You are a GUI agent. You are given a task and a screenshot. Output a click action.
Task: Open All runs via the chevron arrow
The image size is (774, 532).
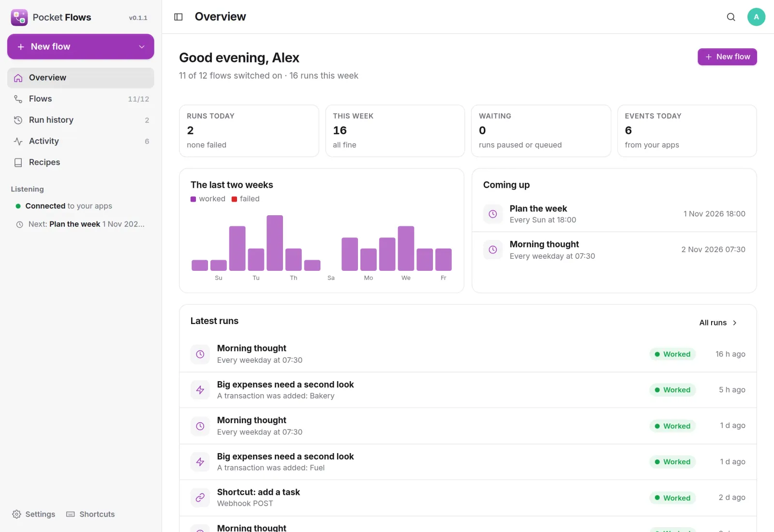(x=734, y=323)
